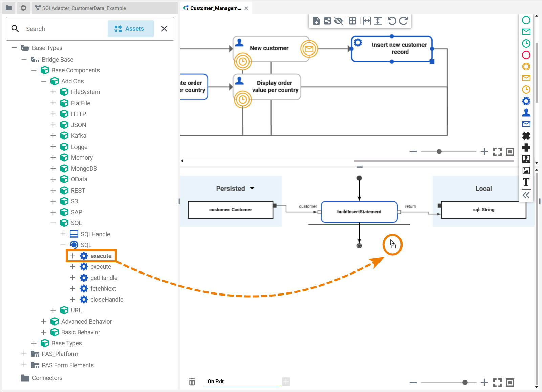
Task: Switch to the Customer_Management tab
Action: [x=215, y=8]
